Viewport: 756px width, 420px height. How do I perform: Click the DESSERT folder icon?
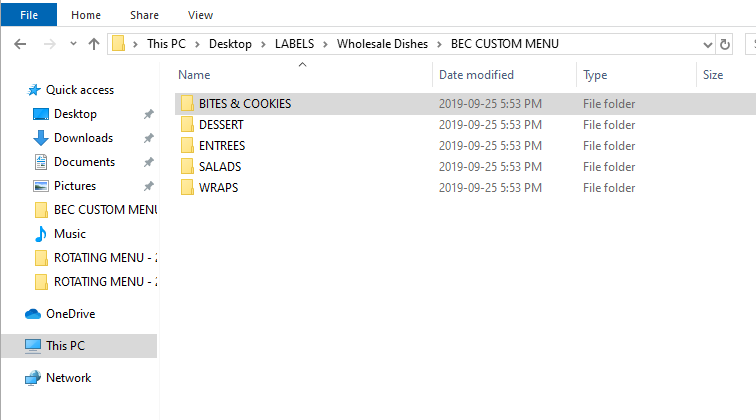click(186, 125)
